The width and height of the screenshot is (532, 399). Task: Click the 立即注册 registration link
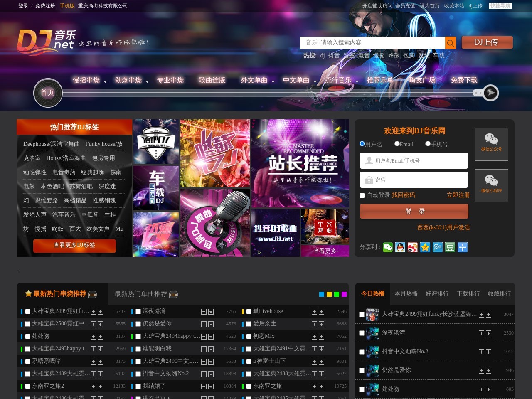[x=458, y=195]
